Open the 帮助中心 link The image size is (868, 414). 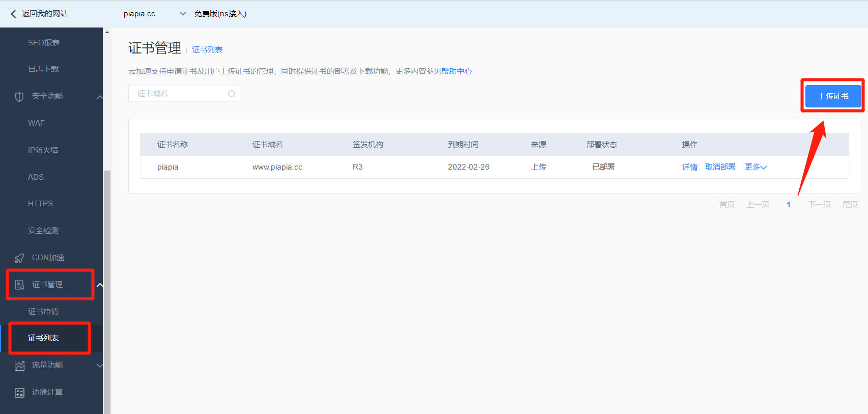[x=457, y=71]
